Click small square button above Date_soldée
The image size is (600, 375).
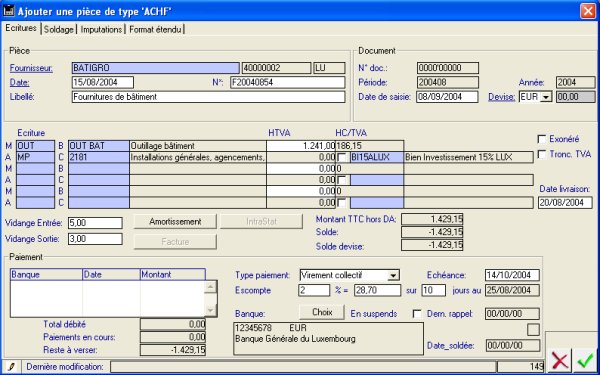point(533,329)
